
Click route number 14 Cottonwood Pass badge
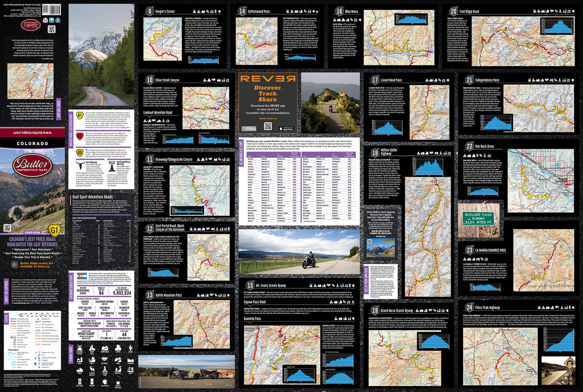pos(242,11)
